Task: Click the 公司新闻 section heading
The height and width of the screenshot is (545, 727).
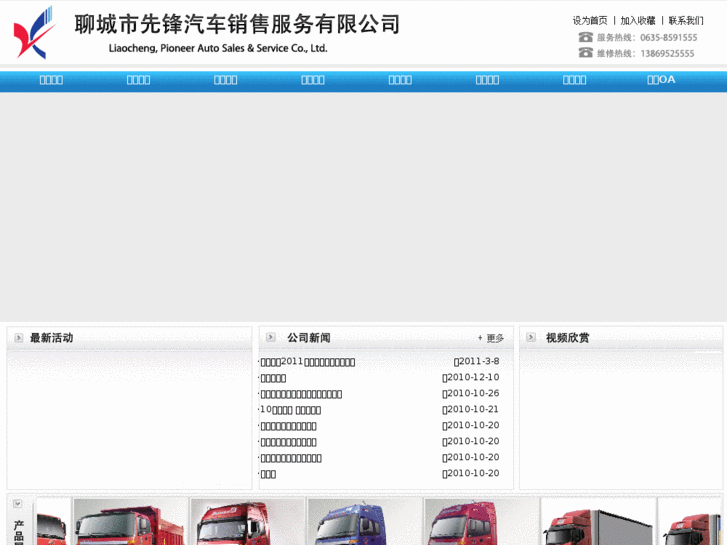Action: pos(309,338)
